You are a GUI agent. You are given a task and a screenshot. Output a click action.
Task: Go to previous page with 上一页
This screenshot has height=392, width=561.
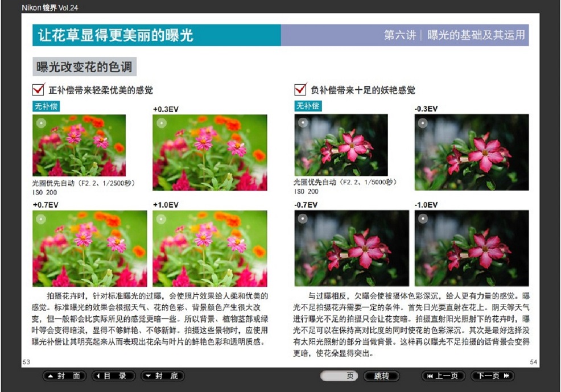tap(443, 376)
